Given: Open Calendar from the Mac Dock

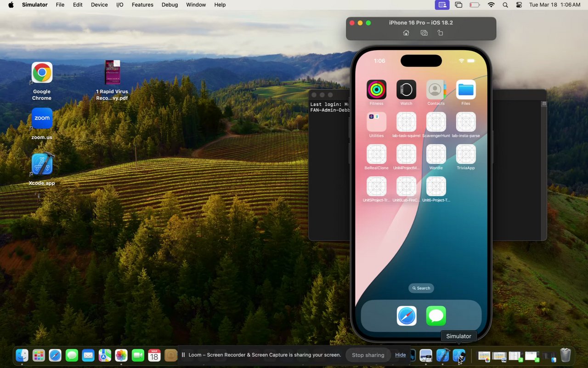Looking at the screenshot, I should (x=154, y=355).
